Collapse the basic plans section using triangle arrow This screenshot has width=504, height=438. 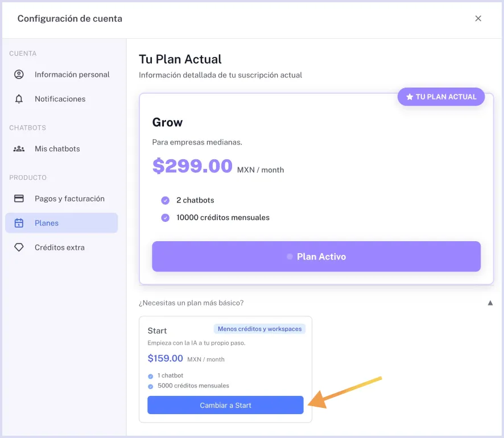click(x=490, y=303)
